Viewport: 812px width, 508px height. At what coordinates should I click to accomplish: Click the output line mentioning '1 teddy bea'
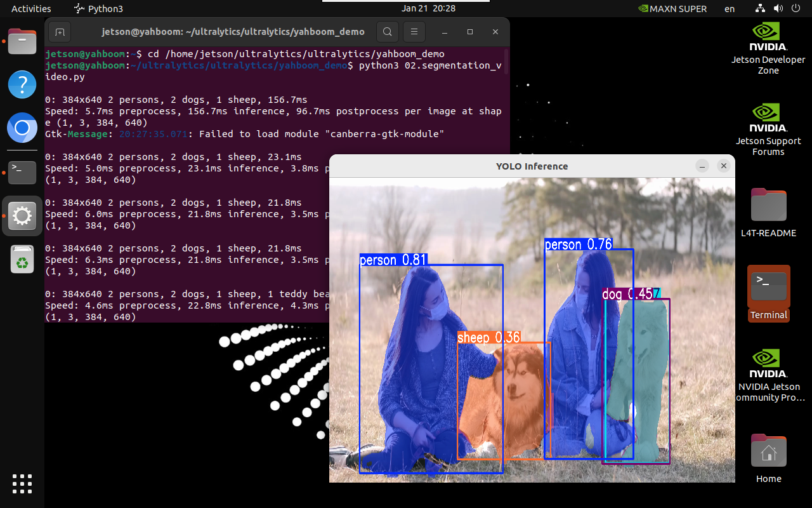click(x=187, y=294)
